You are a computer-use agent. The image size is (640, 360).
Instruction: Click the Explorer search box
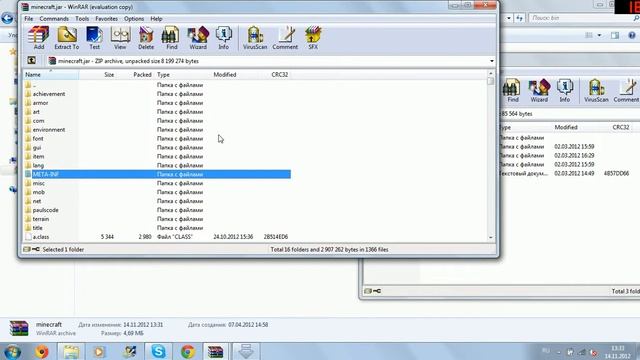[584, 18]
